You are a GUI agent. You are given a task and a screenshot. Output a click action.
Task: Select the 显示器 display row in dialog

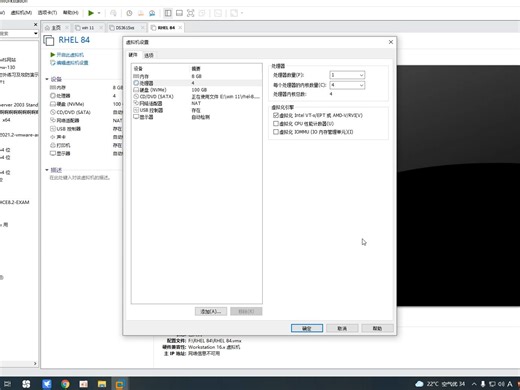[197, 117]
